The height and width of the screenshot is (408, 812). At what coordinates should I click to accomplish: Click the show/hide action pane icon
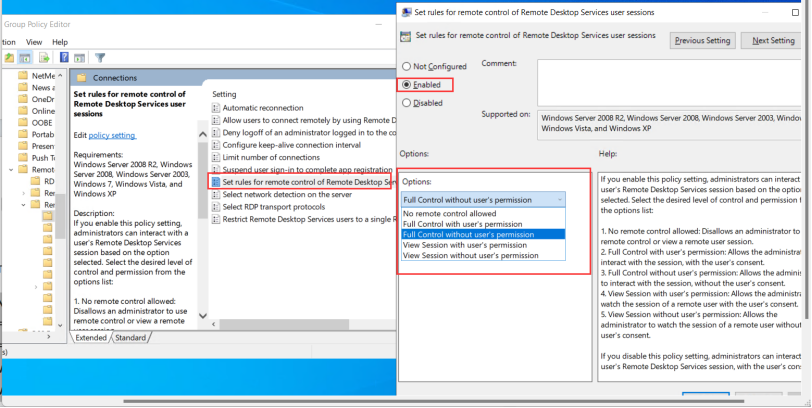(79, 58)
